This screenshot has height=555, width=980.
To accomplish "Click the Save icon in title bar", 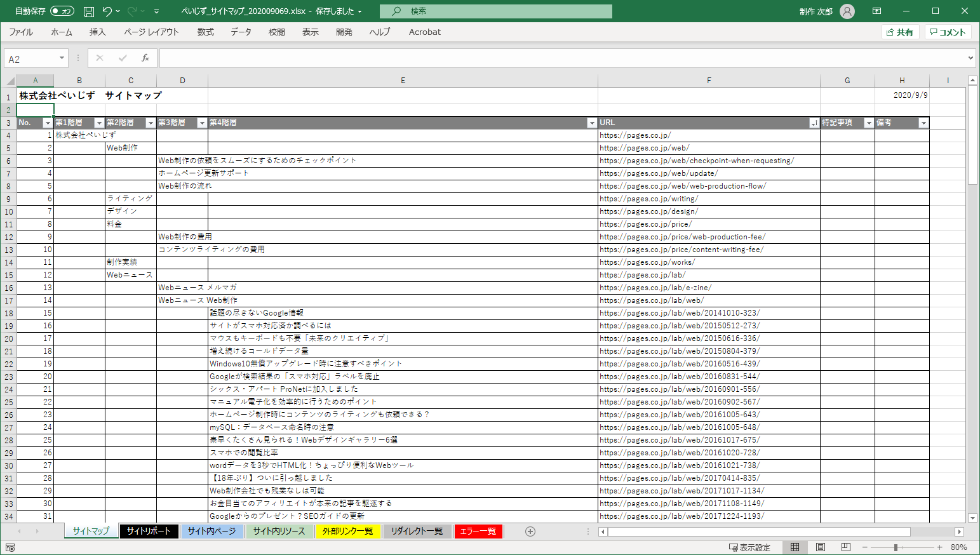I will (x=89, y=11).
